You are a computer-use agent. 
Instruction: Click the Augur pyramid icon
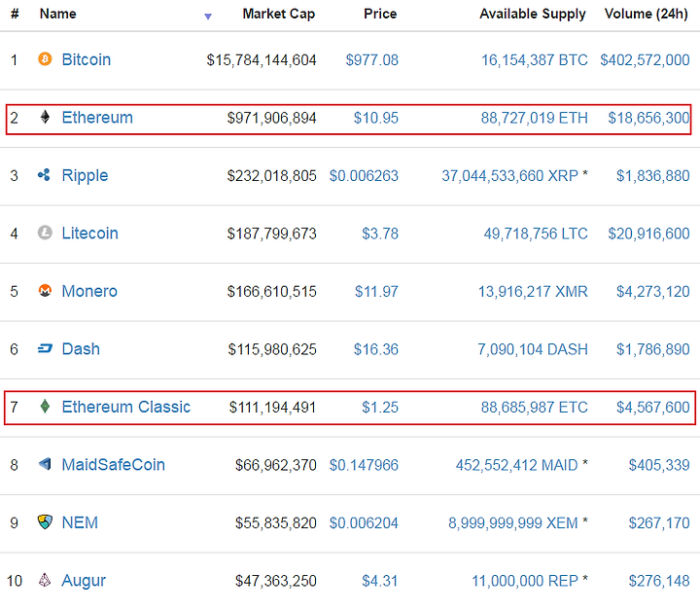click(x=45, y=580)
